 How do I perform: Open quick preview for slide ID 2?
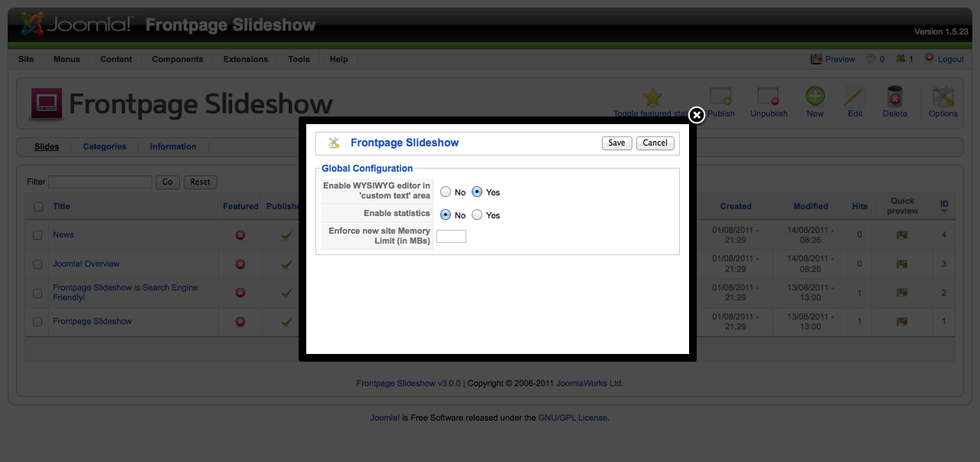click(902, 293)
